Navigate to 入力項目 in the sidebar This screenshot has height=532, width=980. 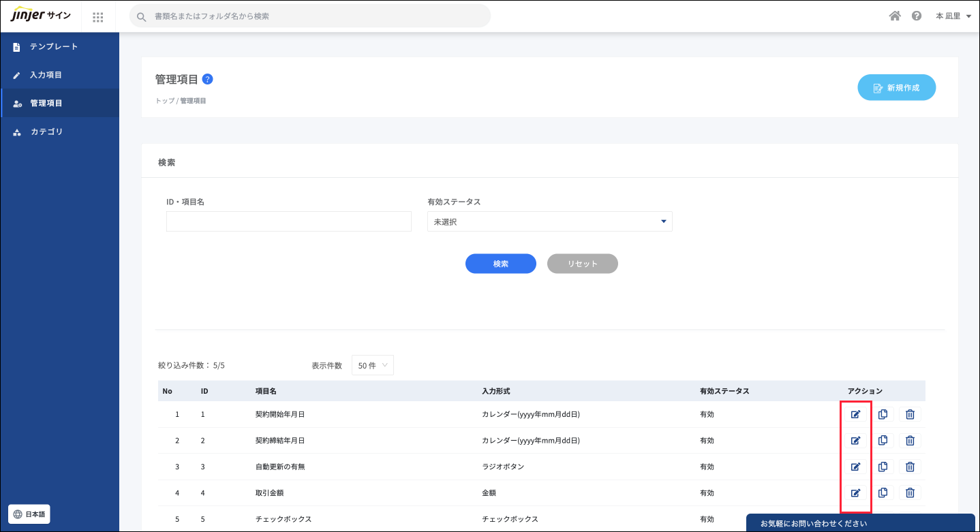click(46, 75)
